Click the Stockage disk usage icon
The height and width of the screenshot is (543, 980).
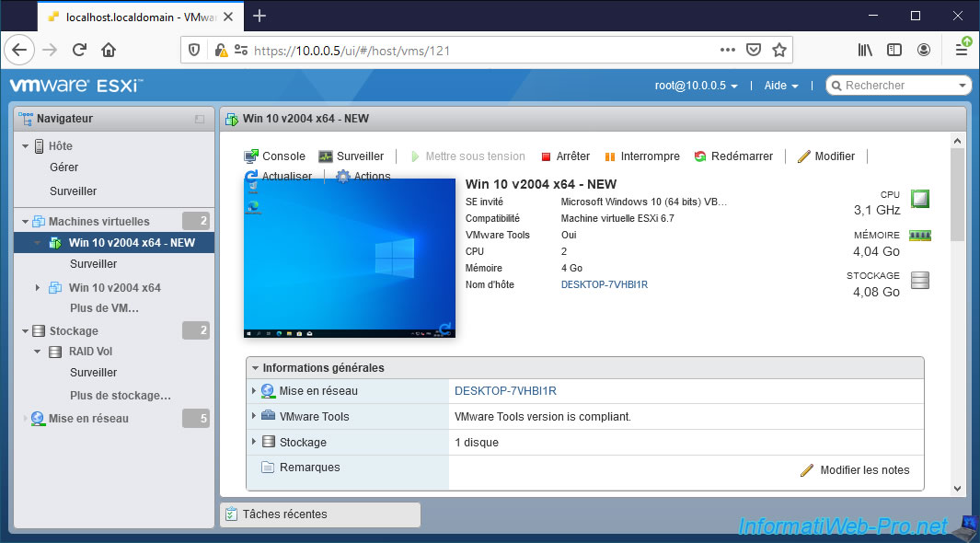click(920, 281)
